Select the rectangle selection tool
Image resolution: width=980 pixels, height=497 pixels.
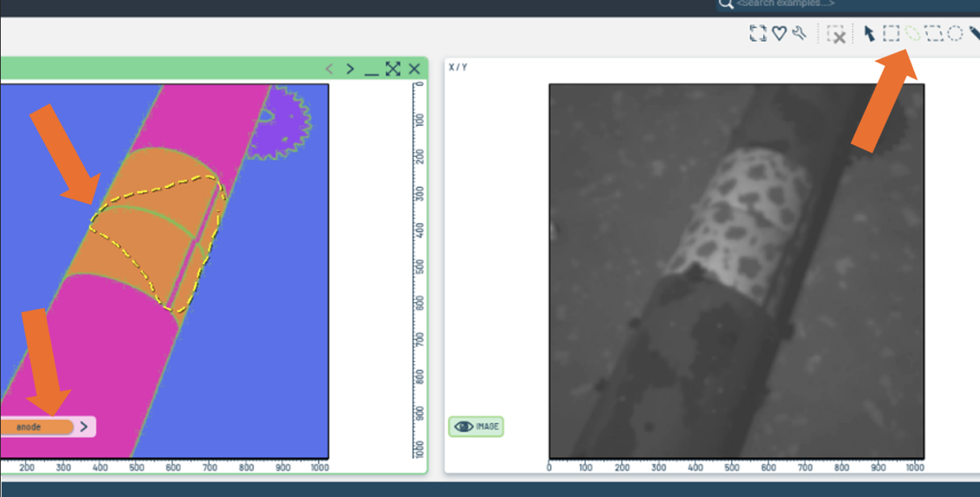pos(891,33)
